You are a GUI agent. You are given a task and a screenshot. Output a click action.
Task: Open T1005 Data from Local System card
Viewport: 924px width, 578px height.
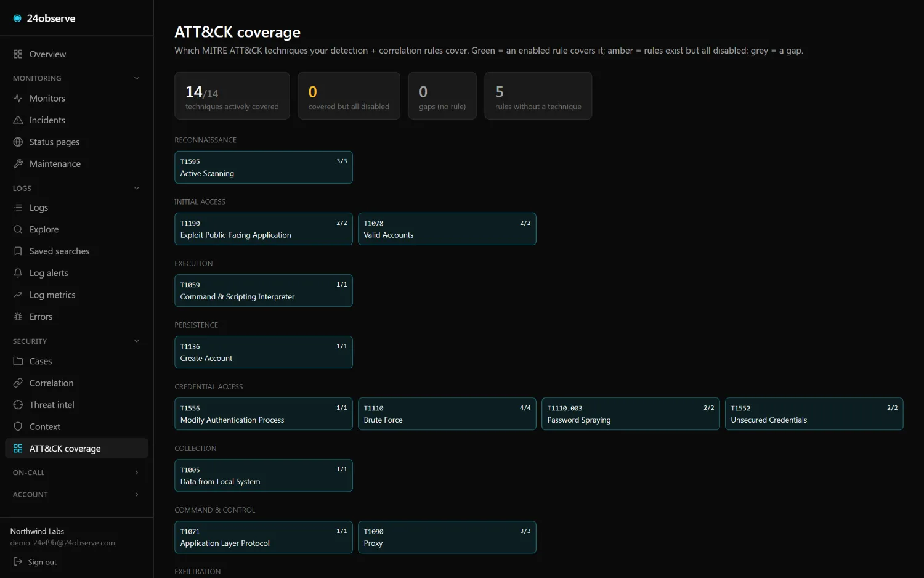(x=264, y=475)
